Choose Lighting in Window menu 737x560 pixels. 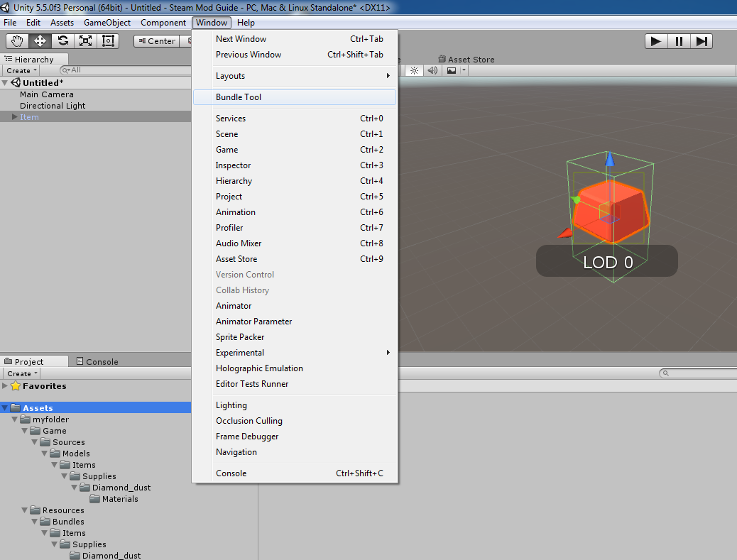pos(295,405)
